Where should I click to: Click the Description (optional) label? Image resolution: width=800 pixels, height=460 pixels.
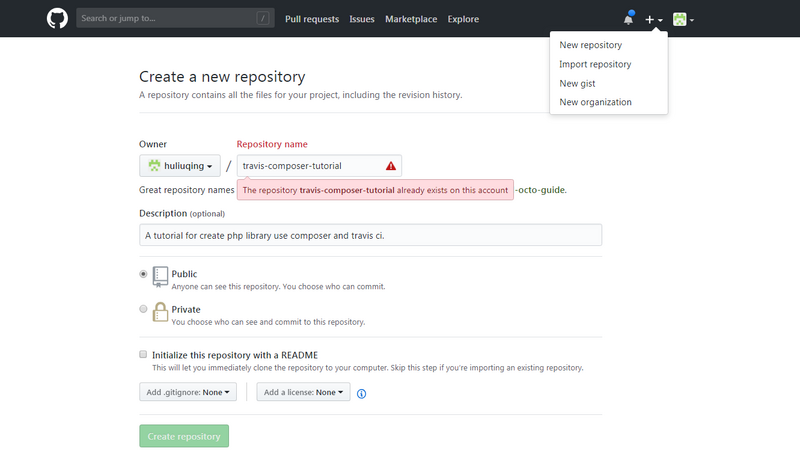182,213
